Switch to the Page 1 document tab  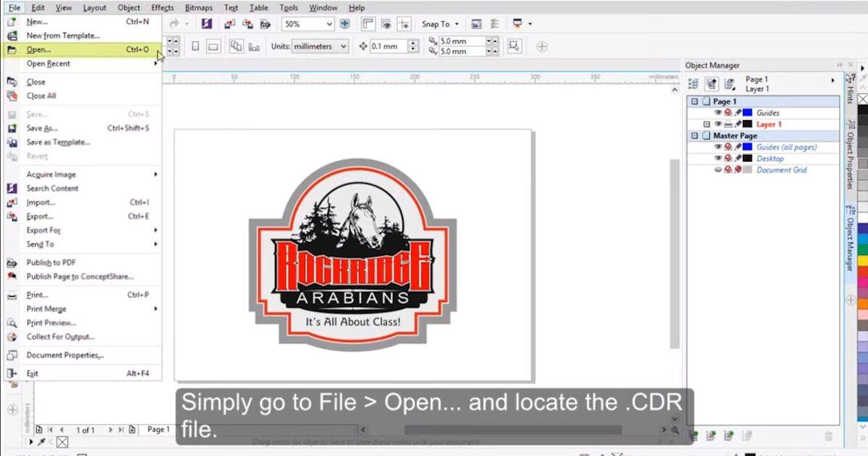pyautogui.click(x=158, y=430)
